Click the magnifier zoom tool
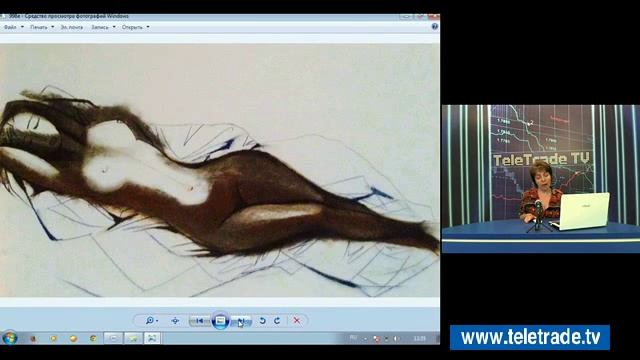The image size is (640, 360). click(150, 320)
